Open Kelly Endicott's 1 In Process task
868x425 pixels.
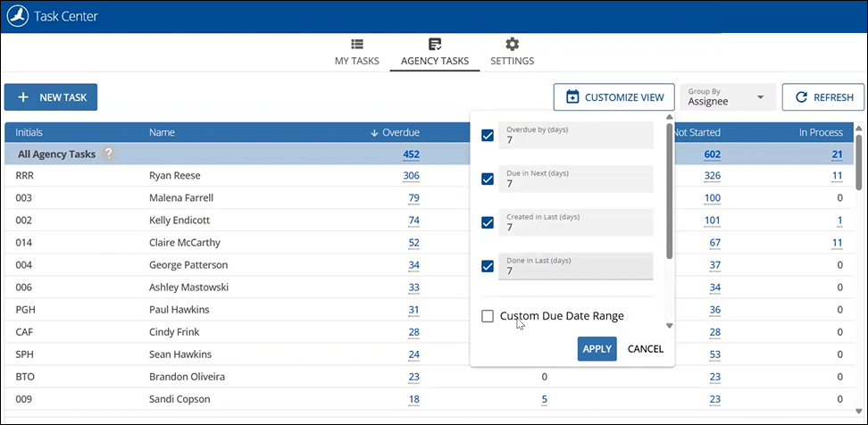pos(839,221)
